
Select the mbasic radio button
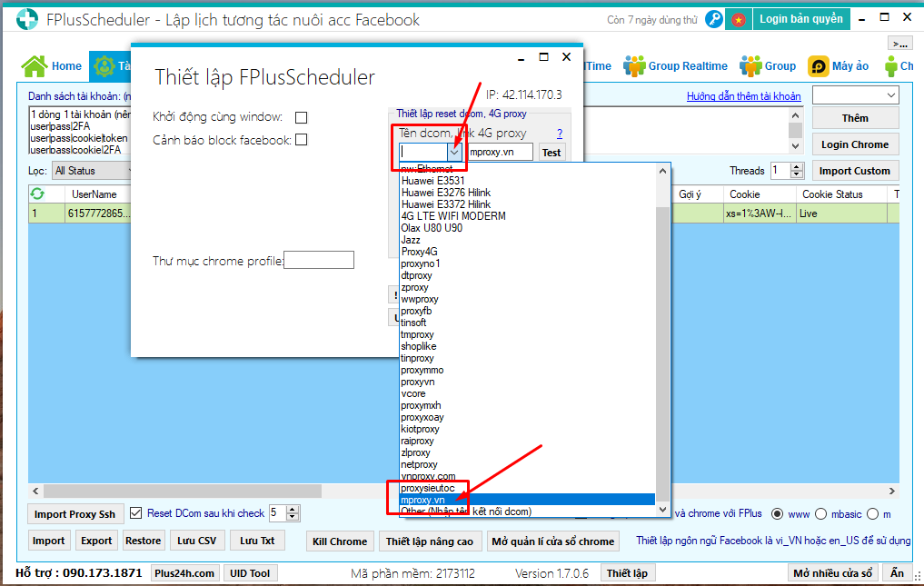point(820,514)
